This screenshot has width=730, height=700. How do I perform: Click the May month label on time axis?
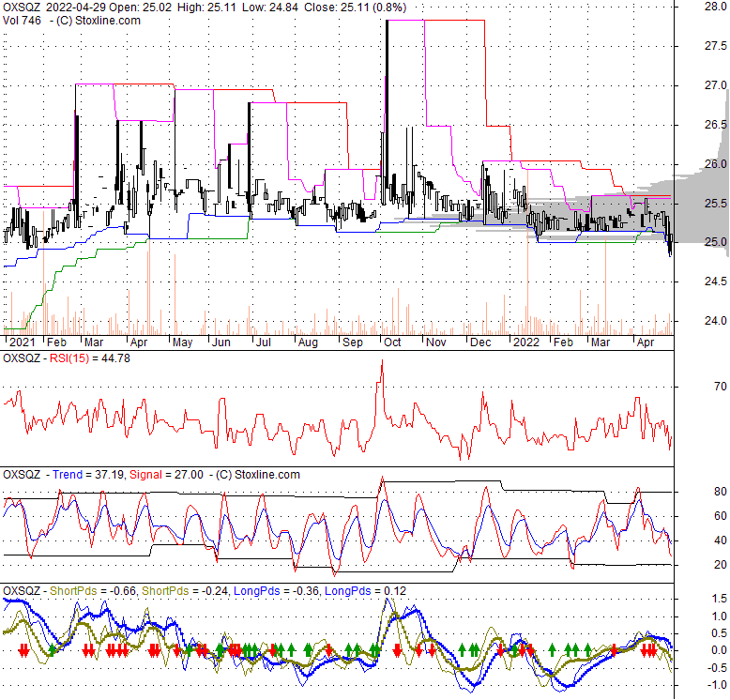[182, 342]
